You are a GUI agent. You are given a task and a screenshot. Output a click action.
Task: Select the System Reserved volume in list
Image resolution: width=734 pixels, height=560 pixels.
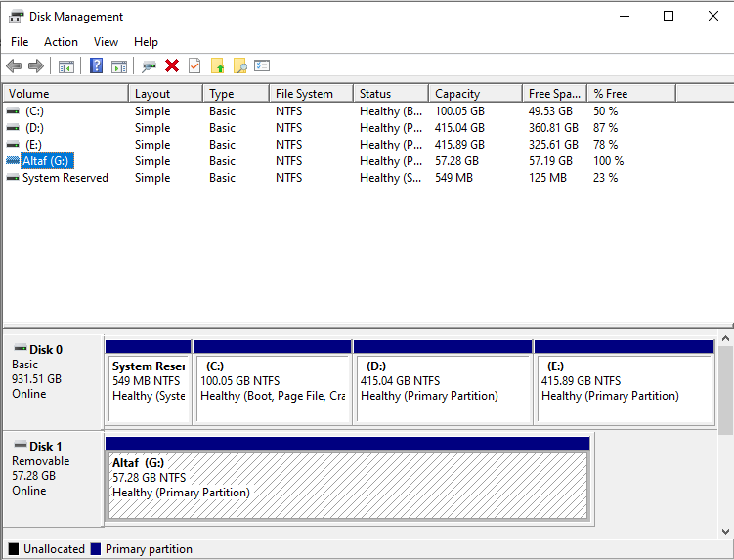click(x=65, y=178)
